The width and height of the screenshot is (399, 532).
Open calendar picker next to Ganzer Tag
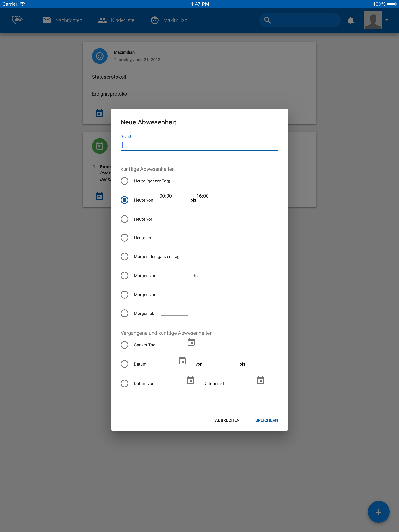(191, 342)
